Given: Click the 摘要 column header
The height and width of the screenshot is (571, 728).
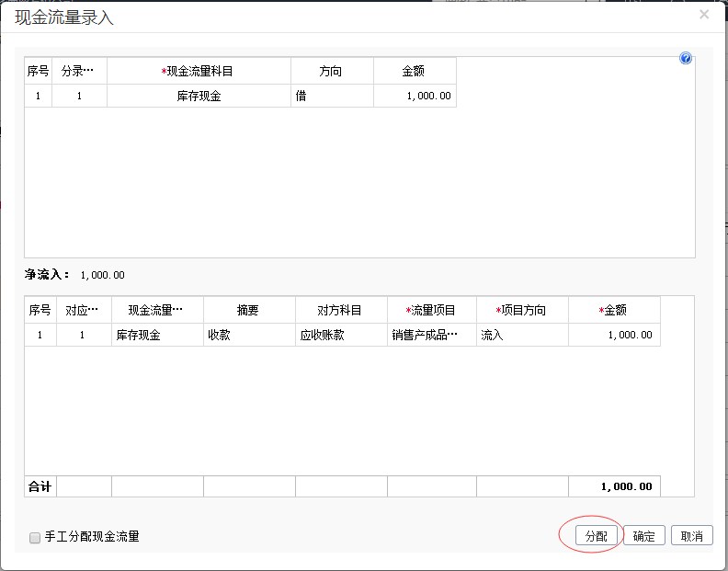Looking at the screenshot, I should point(249,310).
